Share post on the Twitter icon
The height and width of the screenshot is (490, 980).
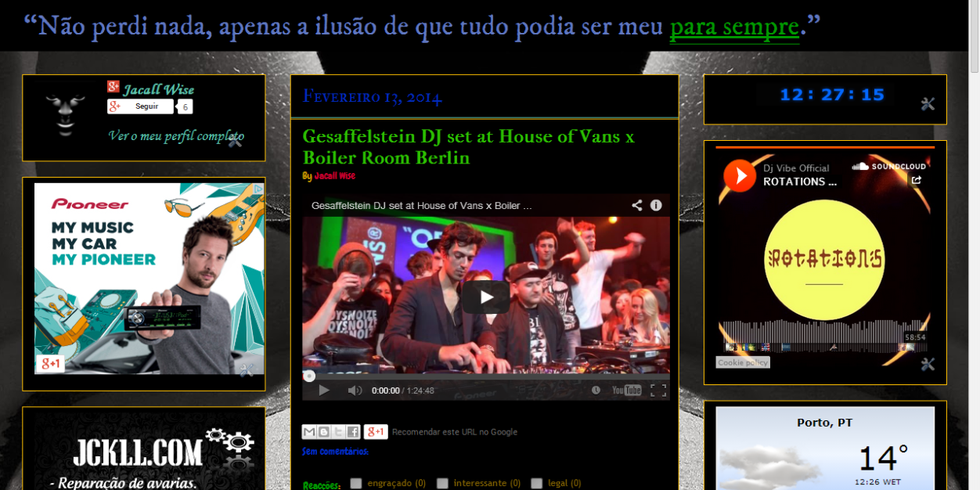pos(338,432)
